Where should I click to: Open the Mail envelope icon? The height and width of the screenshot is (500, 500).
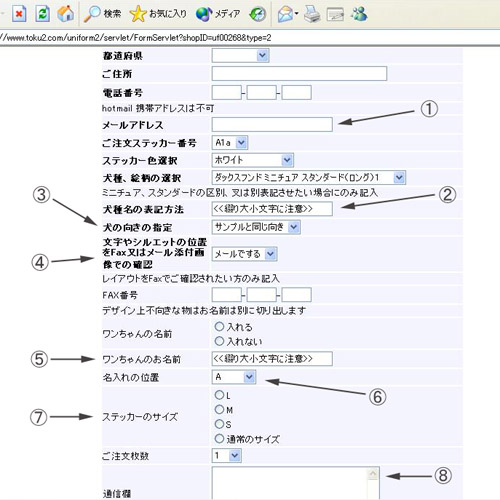point(287,14)
